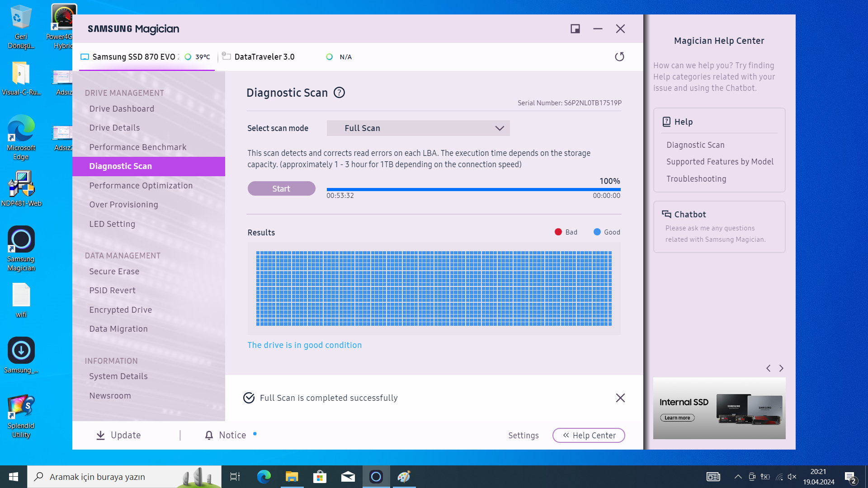This screenshot has width=868, height=488.
Task: Open Samsung Magician from the taskbar
Action: click(x=376, y=477)
